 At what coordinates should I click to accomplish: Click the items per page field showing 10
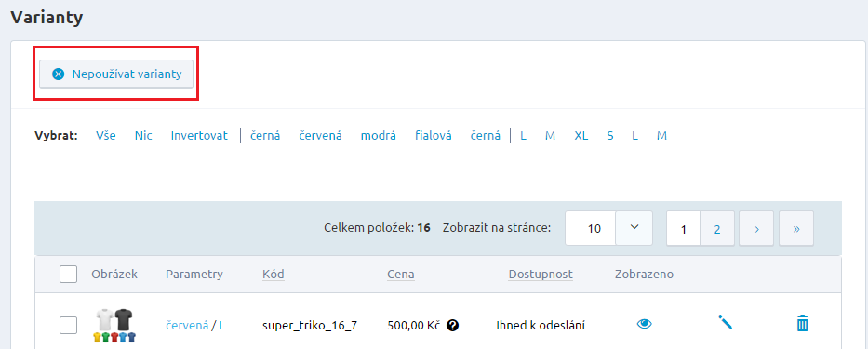(x=591, y=228)
